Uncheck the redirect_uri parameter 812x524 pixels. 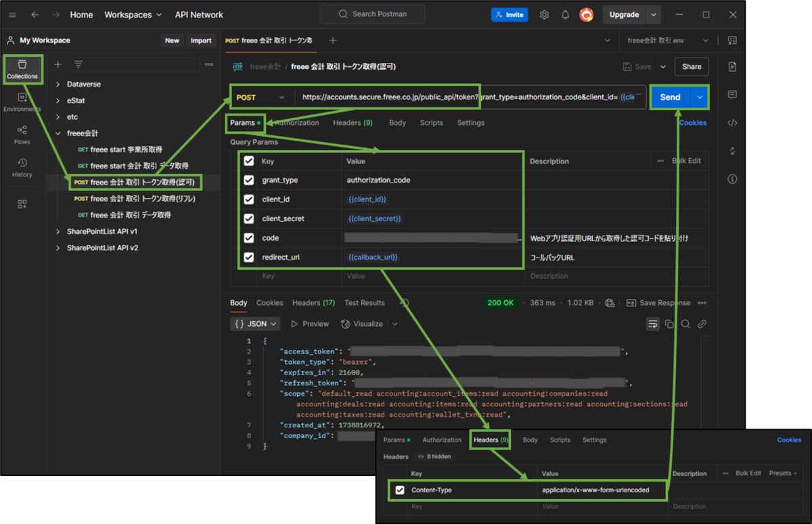248,257
